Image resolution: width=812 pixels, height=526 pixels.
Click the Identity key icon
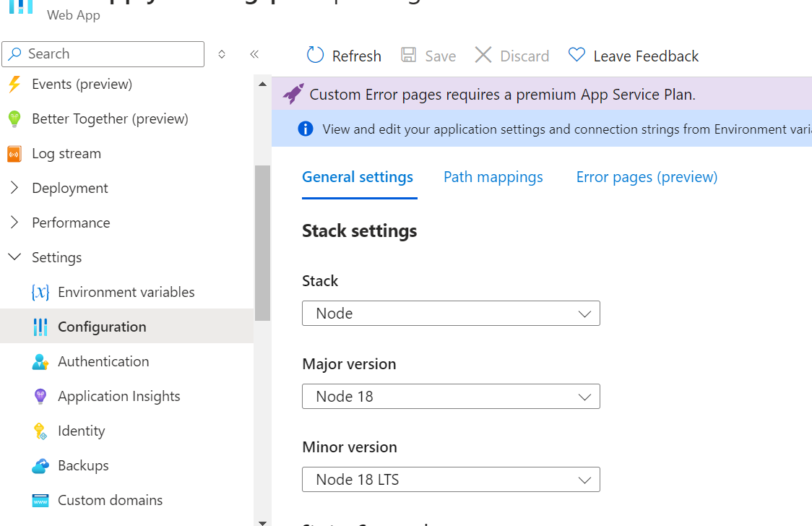click(40, 431)
